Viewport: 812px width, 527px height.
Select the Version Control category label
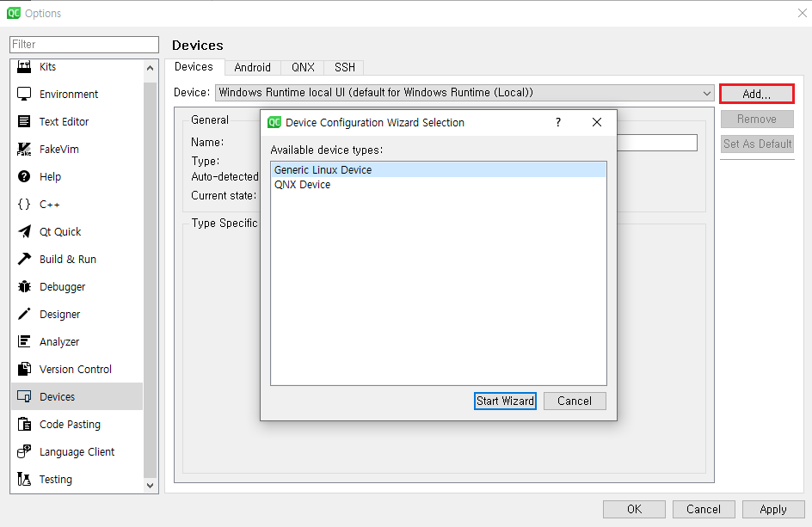point(76,369)
